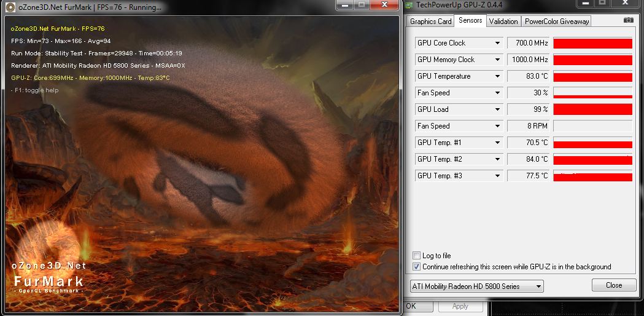Click the F1: toggle help text

[35, 90]
